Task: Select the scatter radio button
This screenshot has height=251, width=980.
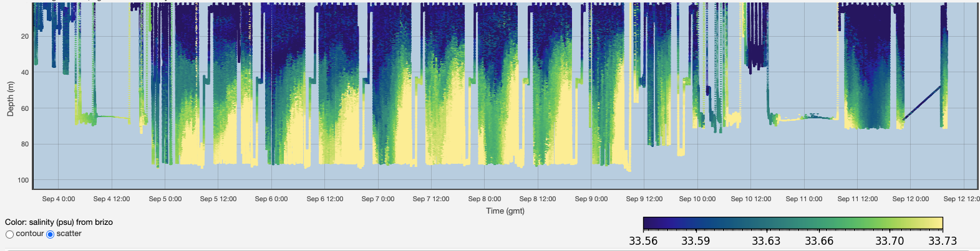Action: click(51, 234)
